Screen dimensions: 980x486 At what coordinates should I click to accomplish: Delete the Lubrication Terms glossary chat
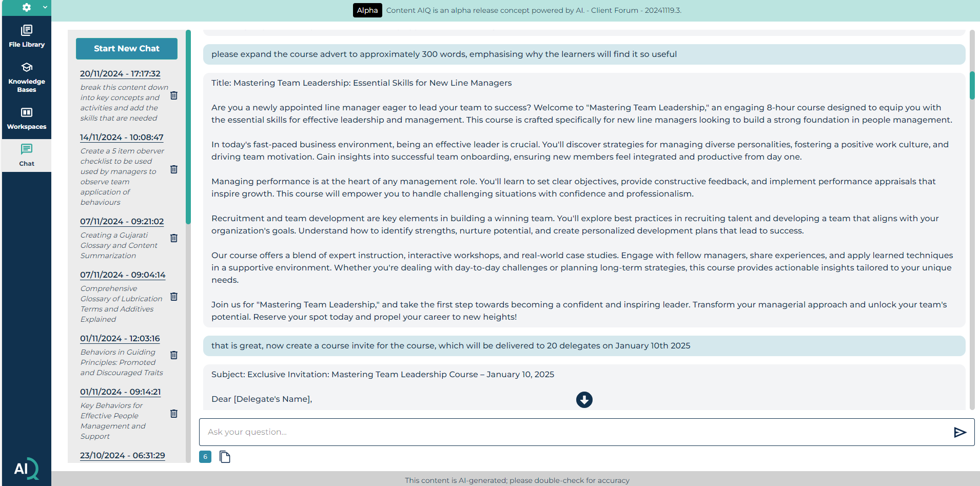174,297
